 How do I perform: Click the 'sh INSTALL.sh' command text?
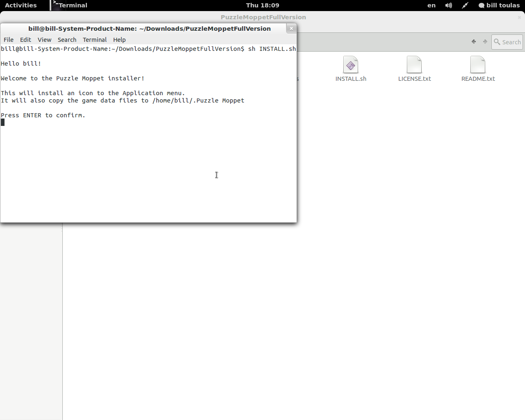(272, 49)
